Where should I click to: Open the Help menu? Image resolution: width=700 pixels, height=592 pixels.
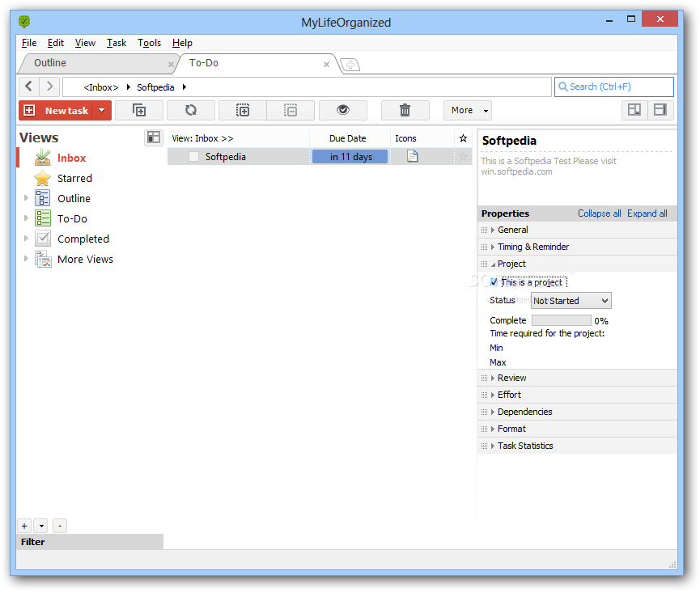click(182, 43)
